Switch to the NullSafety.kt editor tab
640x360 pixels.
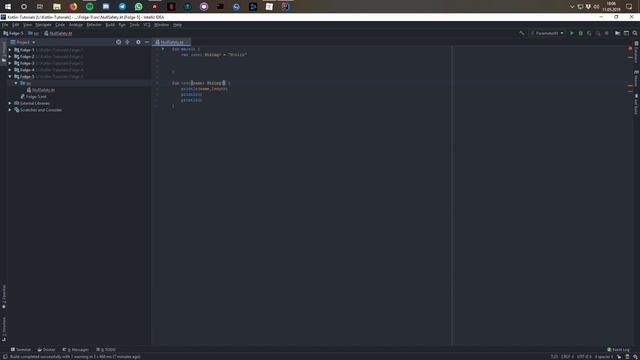172,42
